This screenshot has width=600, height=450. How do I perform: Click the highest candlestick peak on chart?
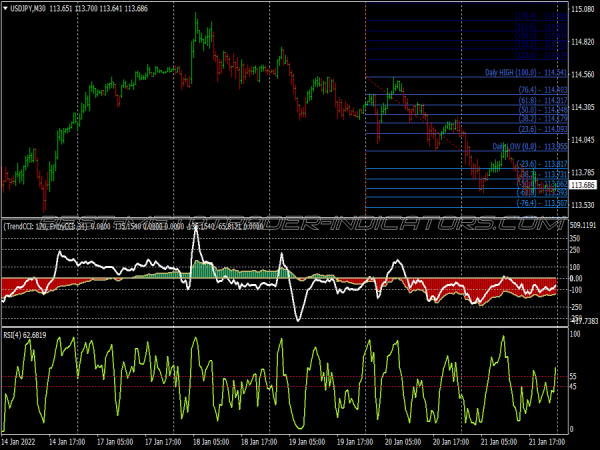[x=196, y=18]
